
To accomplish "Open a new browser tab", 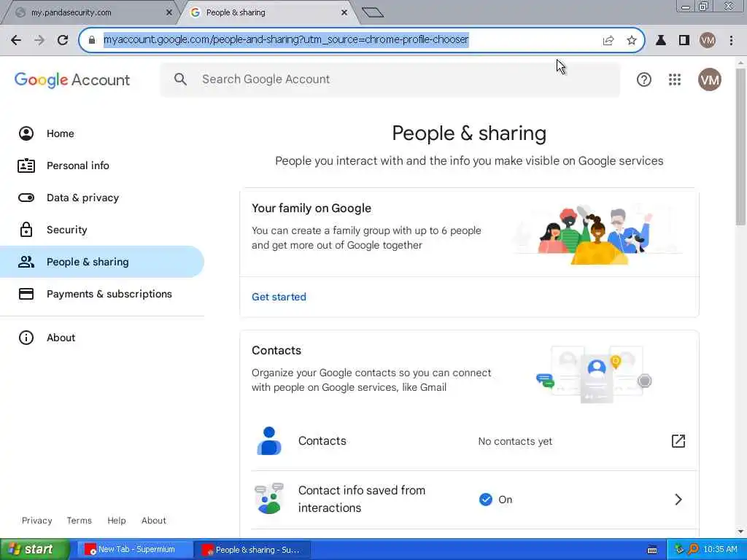I will point(373,12).
